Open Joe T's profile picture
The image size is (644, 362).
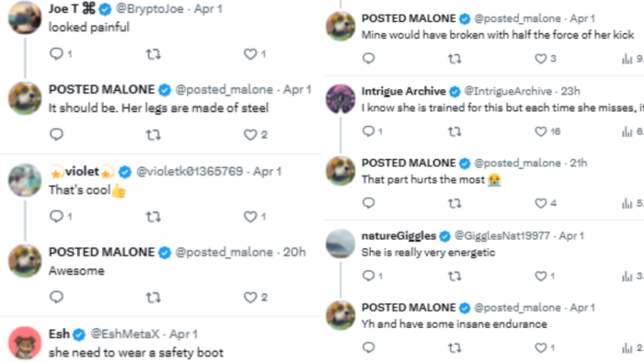(25, 17)
